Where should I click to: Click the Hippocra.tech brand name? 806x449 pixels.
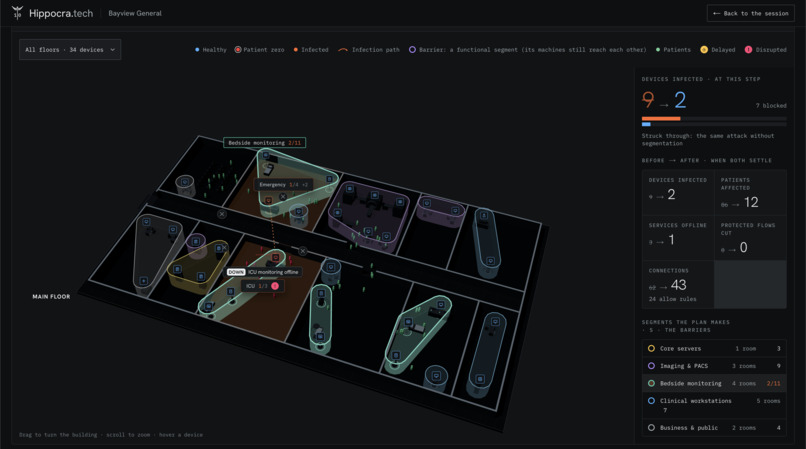click(x=61, y=13)
